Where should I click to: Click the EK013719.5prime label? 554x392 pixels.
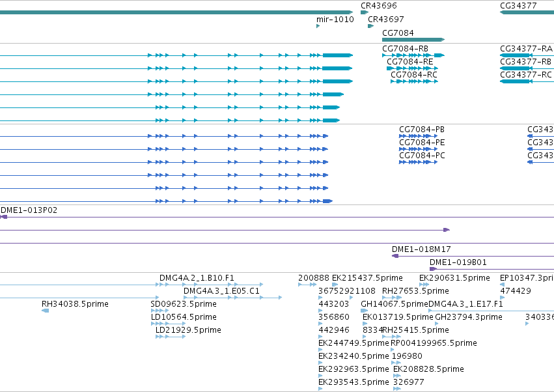tap(398, 317)
